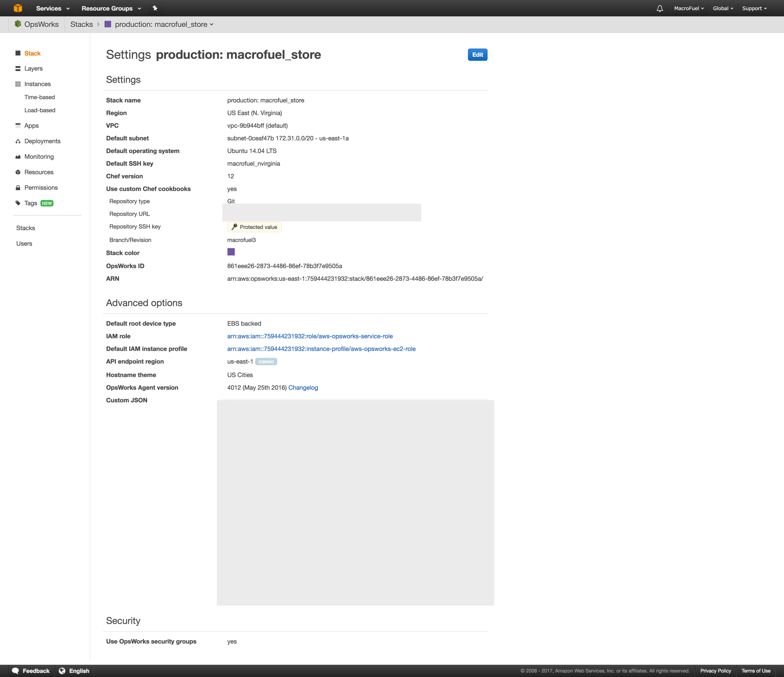
Task: Open the Global region menu
Action: (722, 8)
